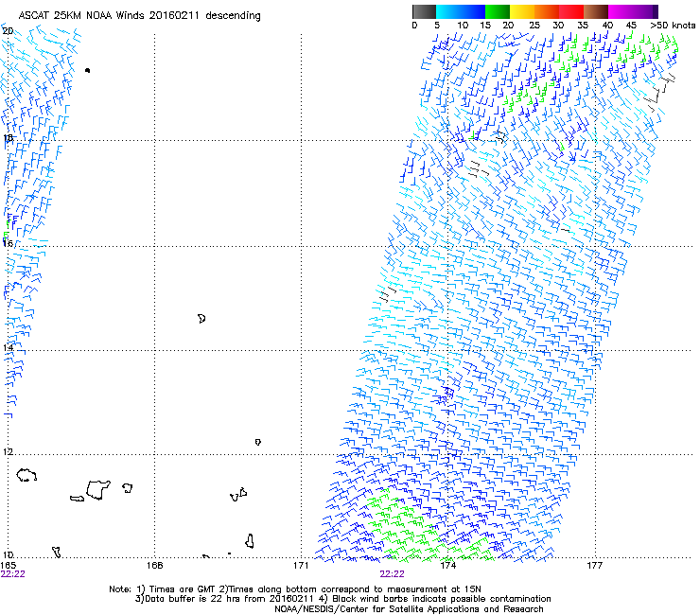Click the magenta 40-45 knots legend segment

(x=621, y=11)
